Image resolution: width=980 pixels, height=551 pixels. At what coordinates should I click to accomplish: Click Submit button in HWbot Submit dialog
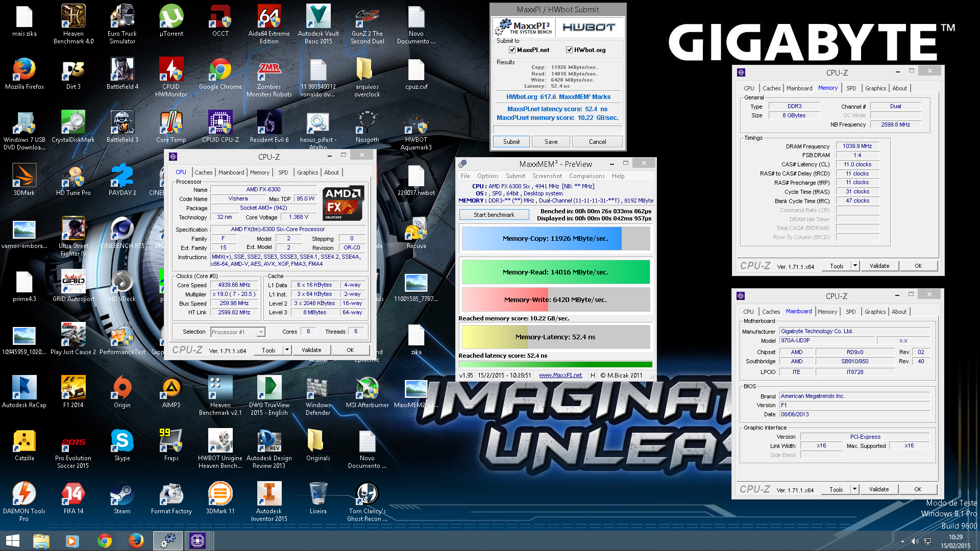click(x=511, y=142)
